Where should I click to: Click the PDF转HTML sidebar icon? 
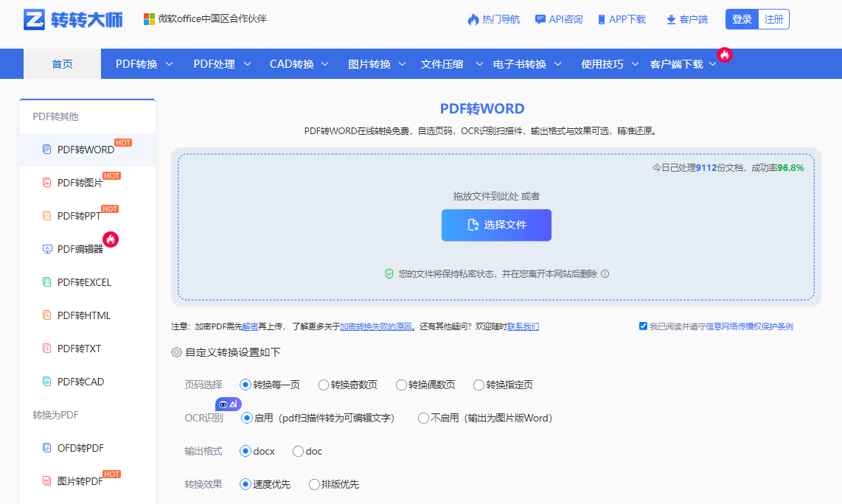click(x=46, y=315)
